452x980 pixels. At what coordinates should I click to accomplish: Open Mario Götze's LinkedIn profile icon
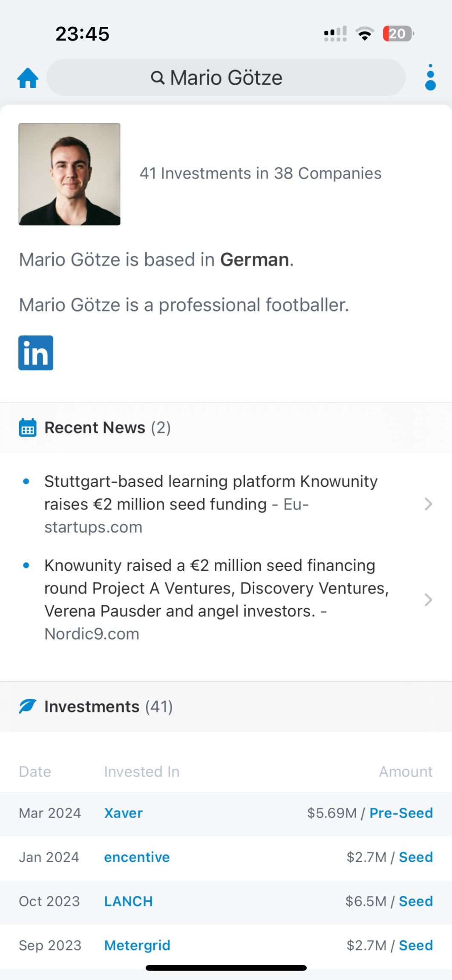(36, 353)
